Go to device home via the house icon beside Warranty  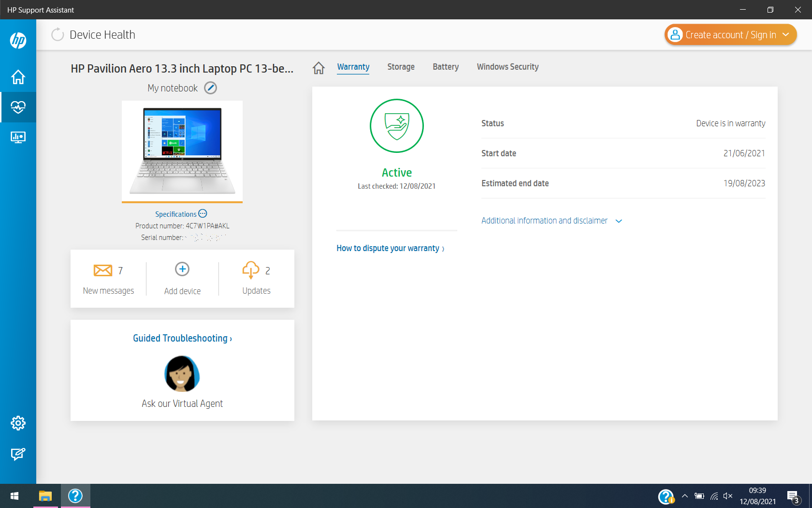[319, 68]
